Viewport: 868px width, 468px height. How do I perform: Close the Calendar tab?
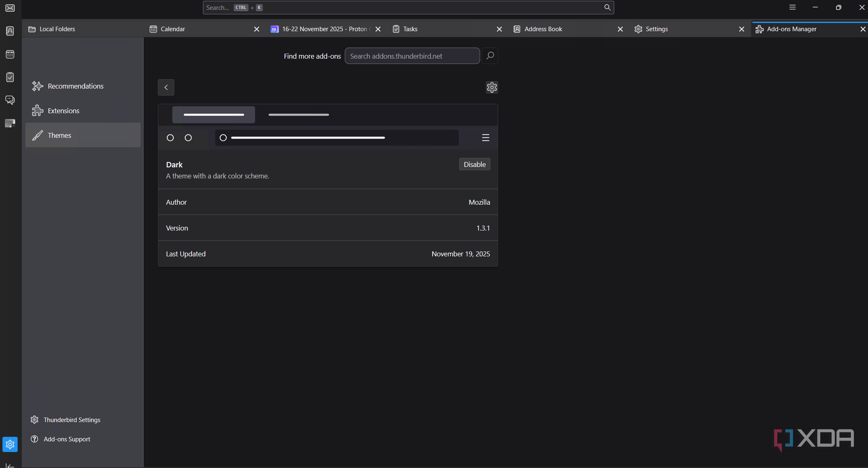click(x=257, y=29)
